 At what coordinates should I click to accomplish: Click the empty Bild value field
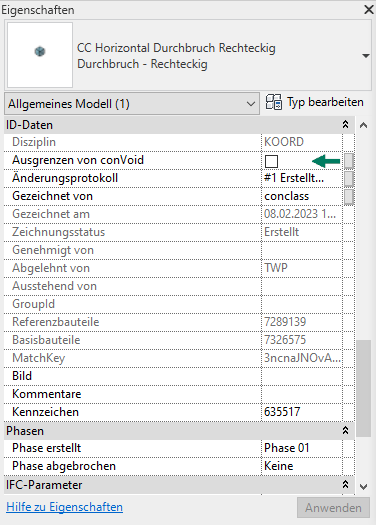tap(302, 376)
